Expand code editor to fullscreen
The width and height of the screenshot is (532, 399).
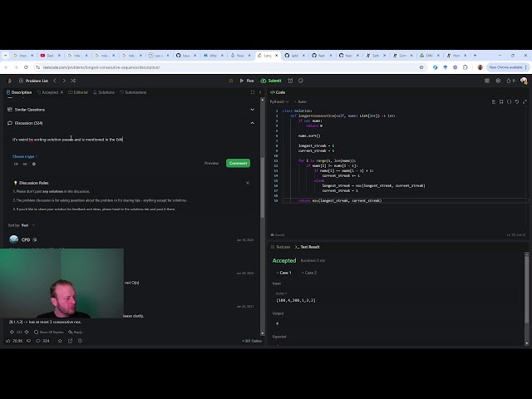(525, 101)
